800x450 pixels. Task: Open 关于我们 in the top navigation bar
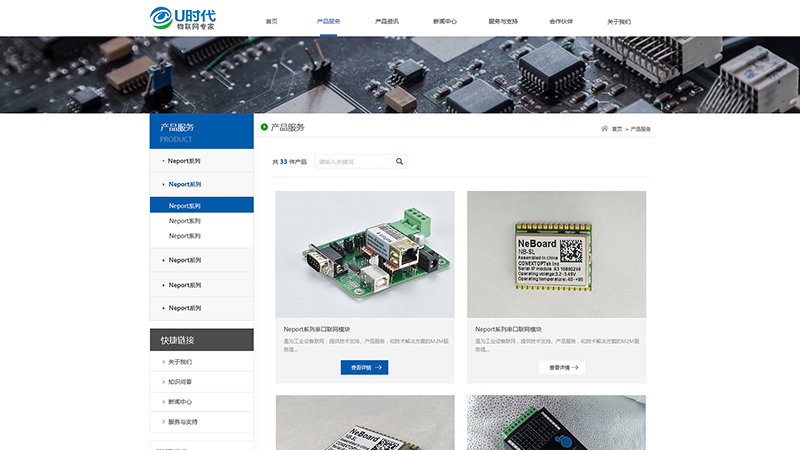pyautogui.click(x=619, y=22)
